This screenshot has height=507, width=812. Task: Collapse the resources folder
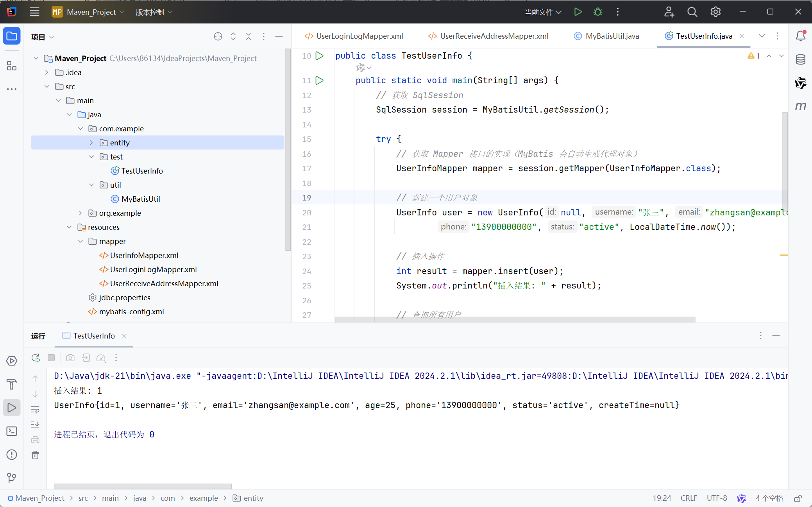pos(69,227)
